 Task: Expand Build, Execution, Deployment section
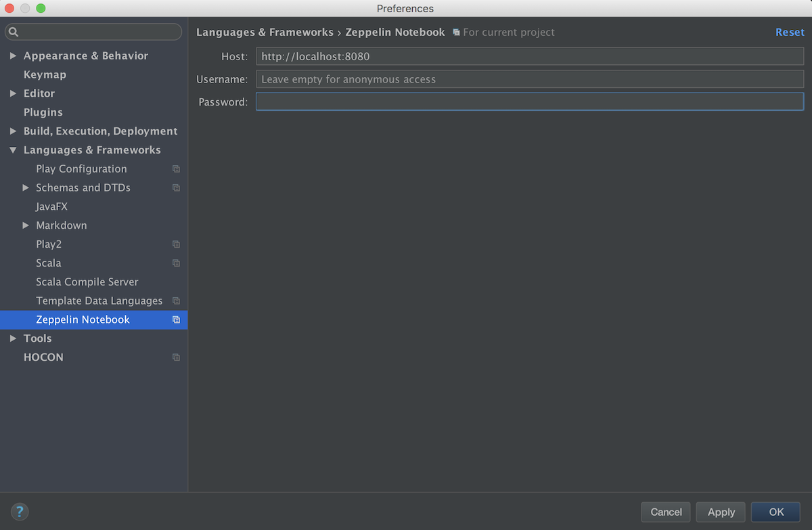click(13, 131)
